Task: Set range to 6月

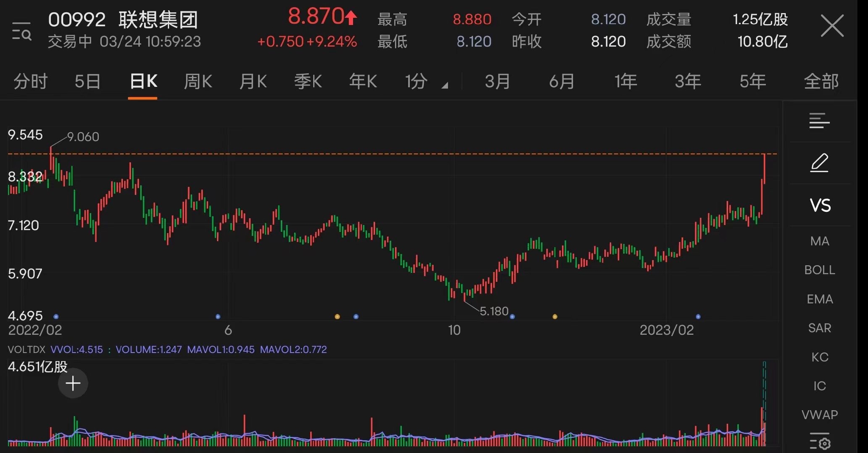Action: [562, 81]
